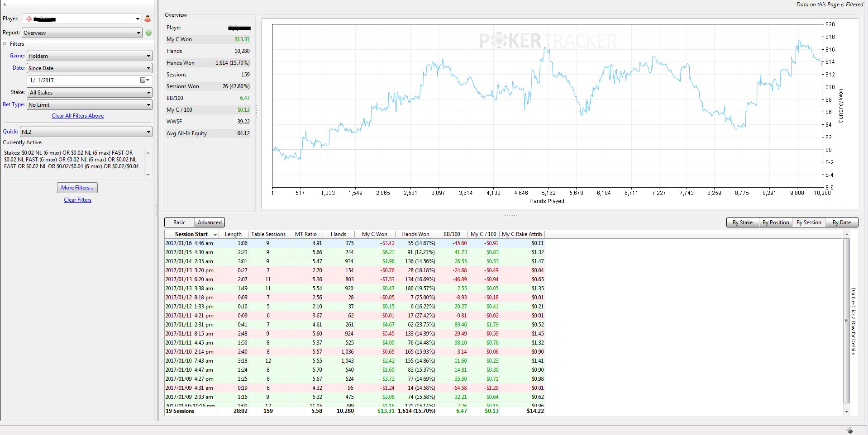Viewport: 868px width, 435px height.
Task: Switch to the Basic tab
Action: click(179, 222)
